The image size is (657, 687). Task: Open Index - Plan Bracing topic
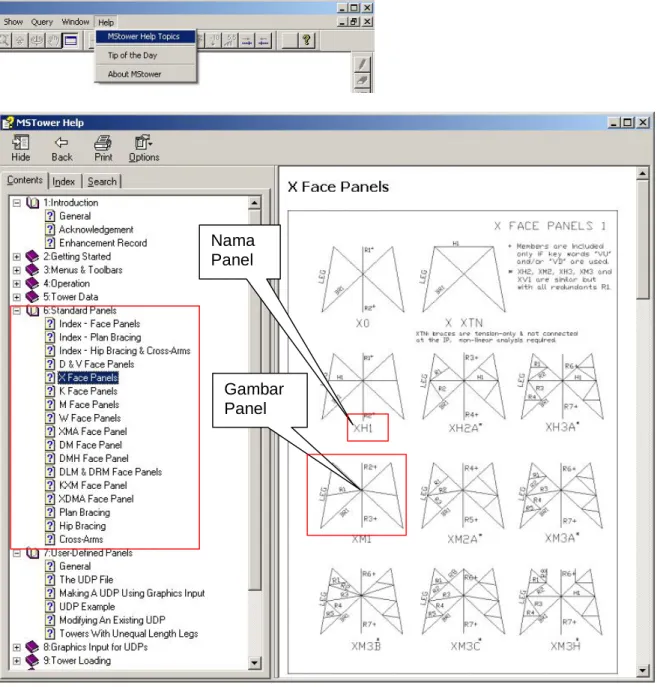[100, 338]
